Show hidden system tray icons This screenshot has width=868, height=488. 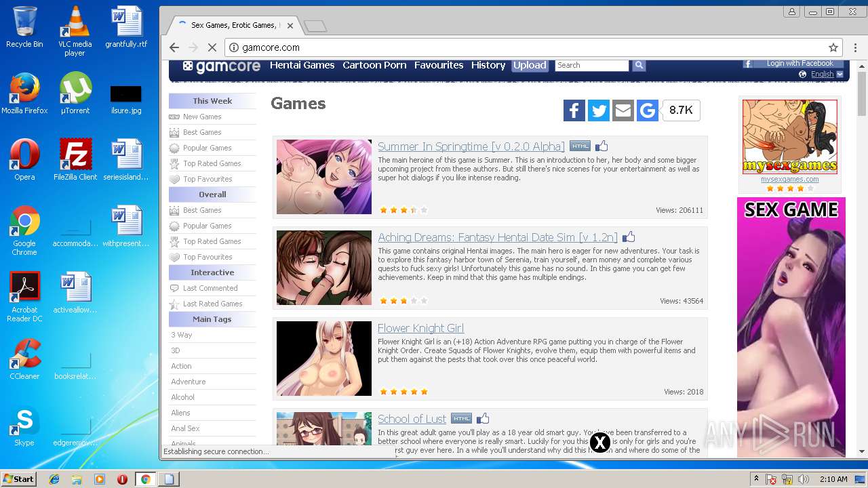coord(756,479)
